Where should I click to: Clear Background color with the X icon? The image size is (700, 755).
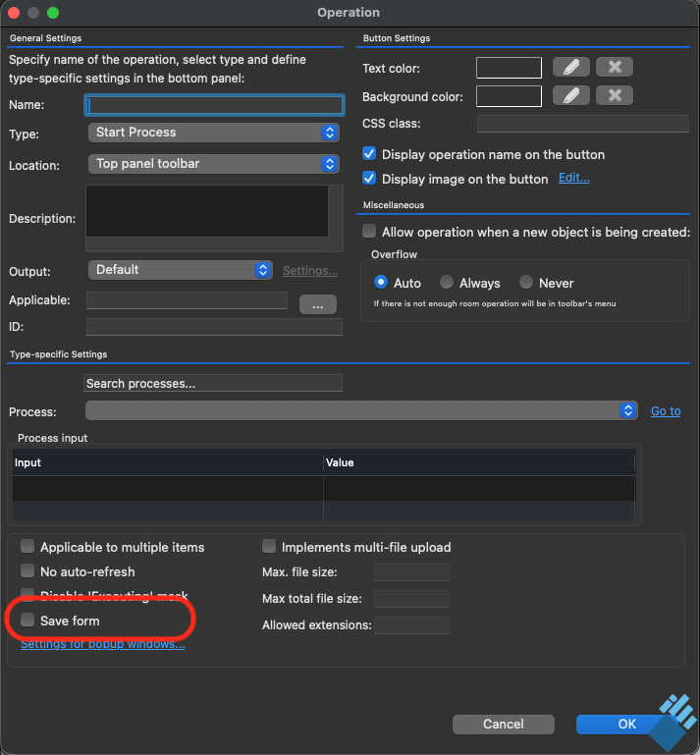(615, 95)
